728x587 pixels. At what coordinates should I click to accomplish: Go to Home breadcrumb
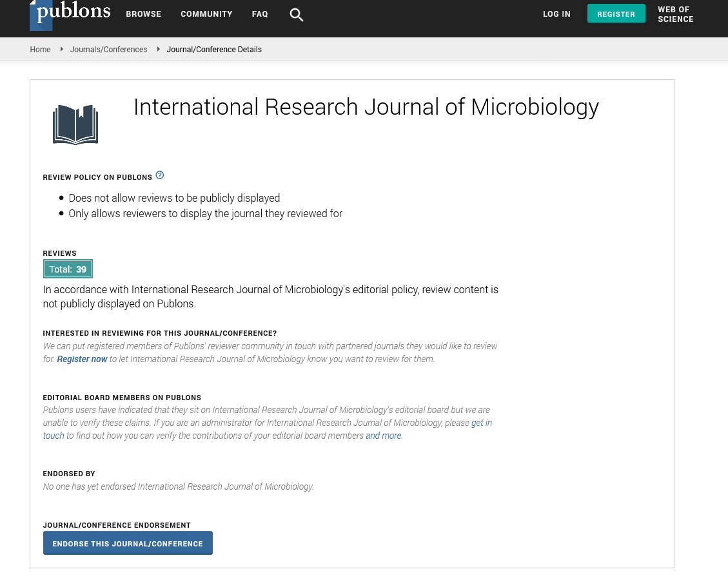pos(41,50)
